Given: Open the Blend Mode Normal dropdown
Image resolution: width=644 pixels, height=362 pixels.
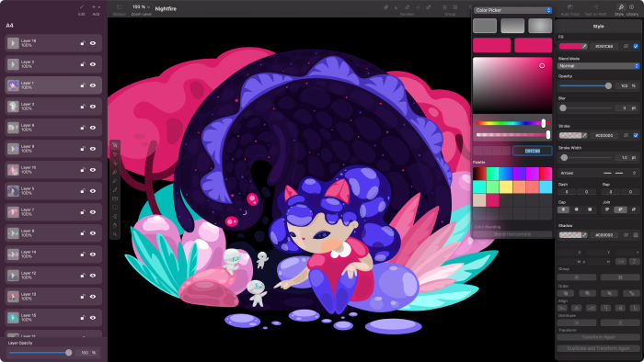Looking at the screenshot, I should 598,66.
